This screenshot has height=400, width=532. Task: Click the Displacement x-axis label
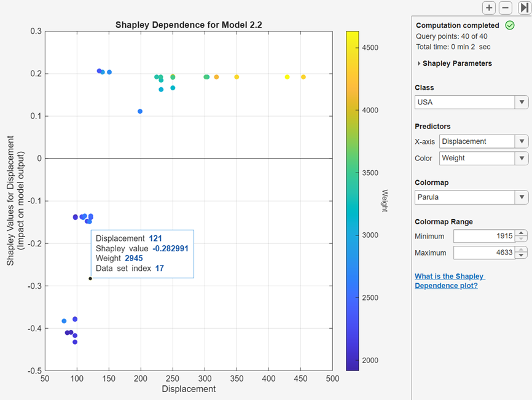[x=189, y=389]
